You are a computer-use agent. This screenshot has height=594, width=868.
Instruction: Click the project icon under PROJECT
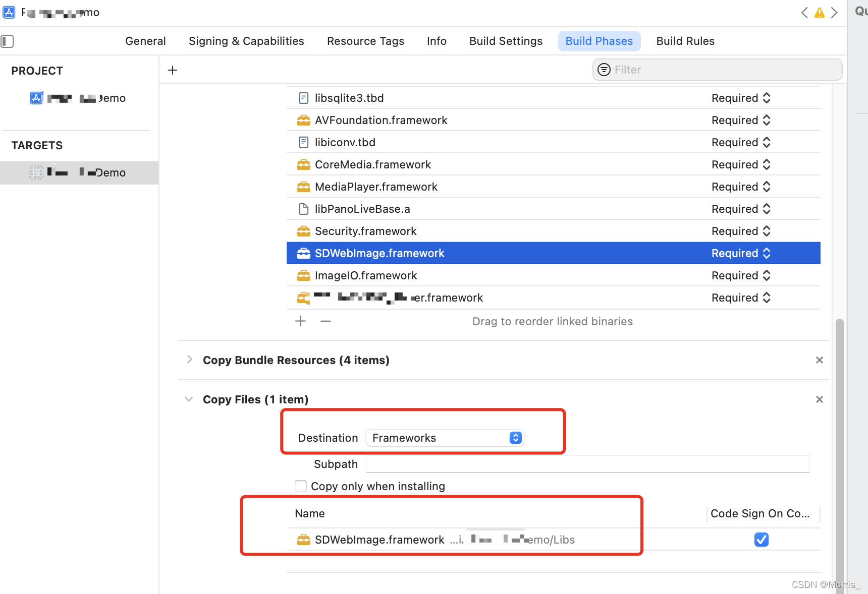[36, 98]
